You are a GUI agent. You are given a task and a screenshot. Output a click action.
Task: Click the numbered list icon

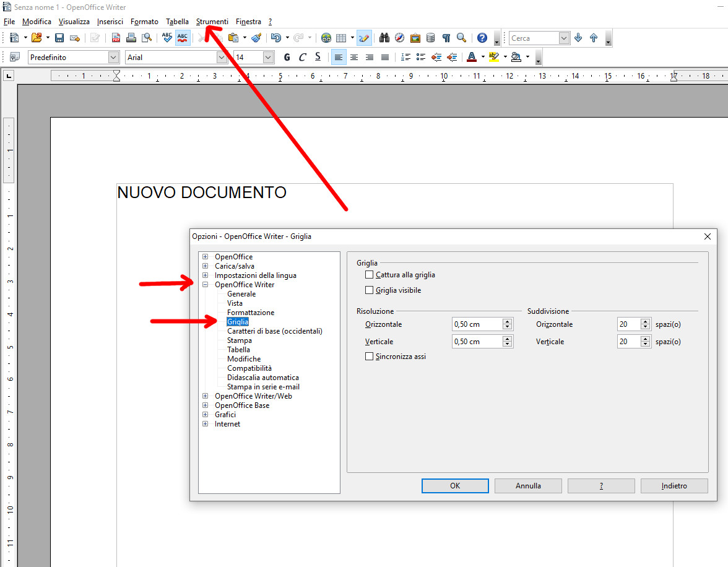[406, 57]
